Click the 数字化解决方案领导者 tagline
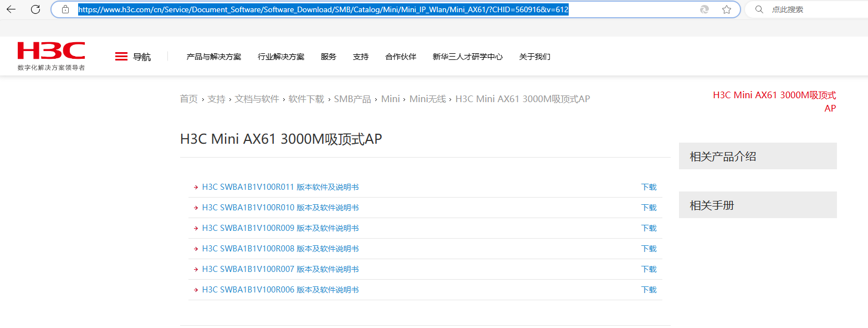The height and width of the screenshot is (328, 868). [51, 67]
